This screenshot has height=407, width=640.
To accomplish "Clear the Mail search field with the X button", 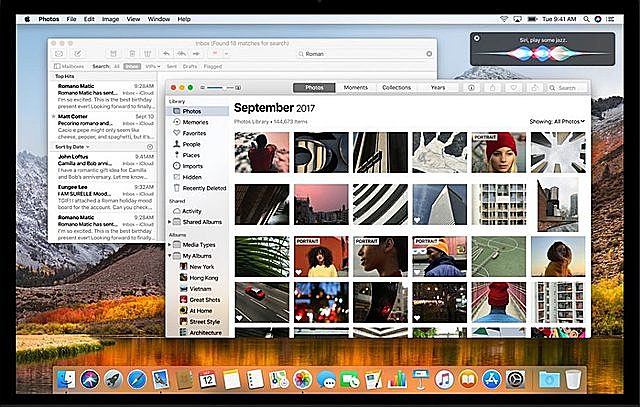I will pyautogui.click(x=429, y=53).
